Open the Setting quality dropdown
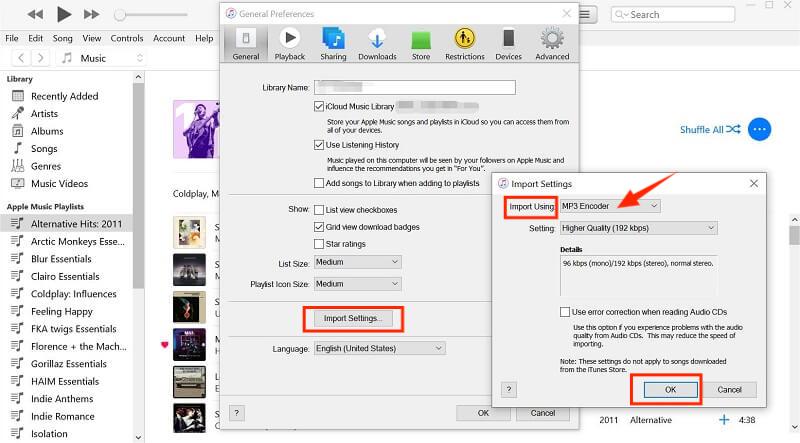The image size is (800, 443). [639, 228]
